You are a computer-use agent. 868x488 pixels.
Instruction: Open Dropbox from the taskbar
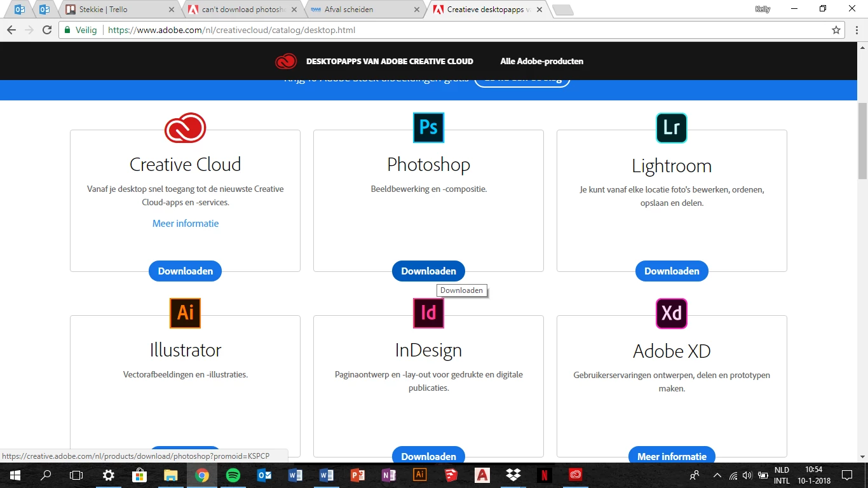[x=513, y=475]
